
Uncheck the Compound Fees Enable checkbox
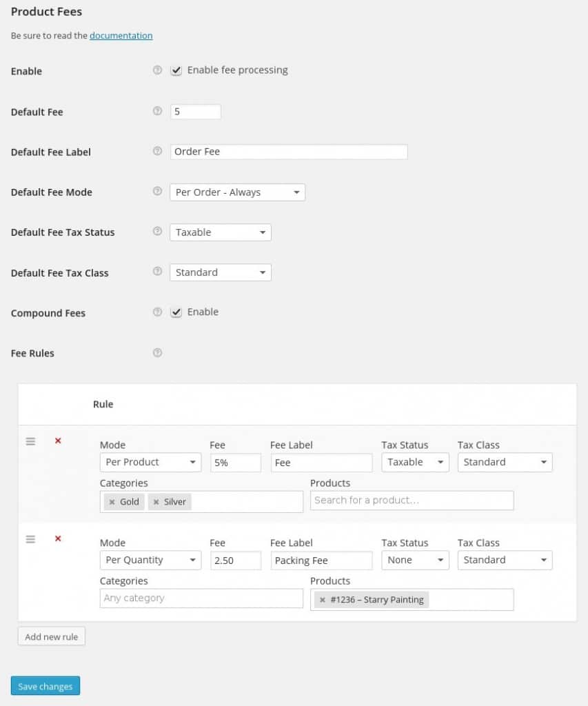point(176,312)
